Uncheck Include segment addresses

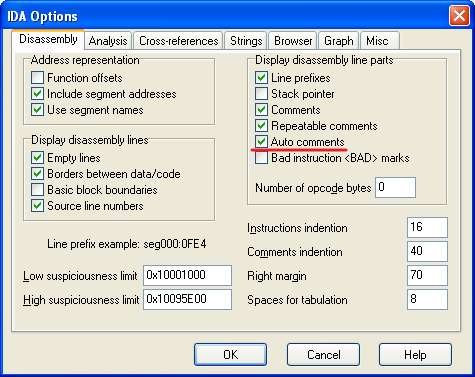37,94
